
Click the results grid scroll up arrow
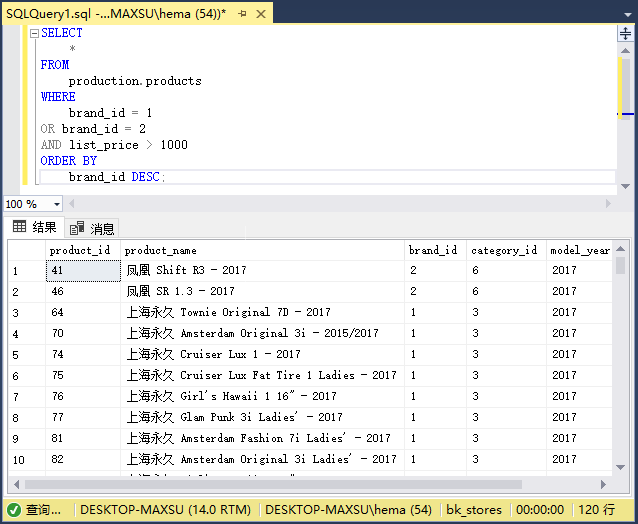(621, 249)
